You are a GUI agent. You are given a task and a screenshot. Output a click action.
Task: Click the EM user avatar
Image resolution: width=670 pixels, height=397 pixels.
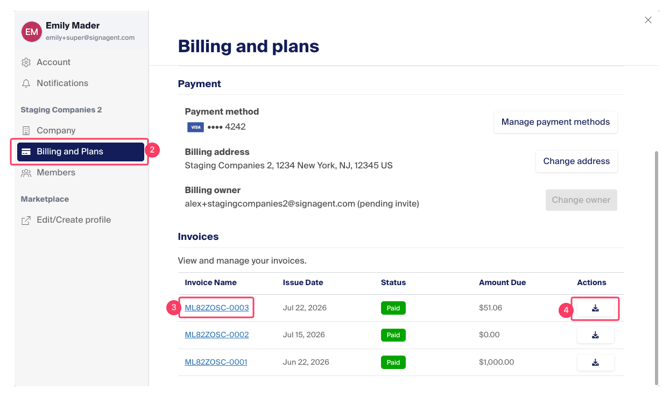[x=32, y=32]
